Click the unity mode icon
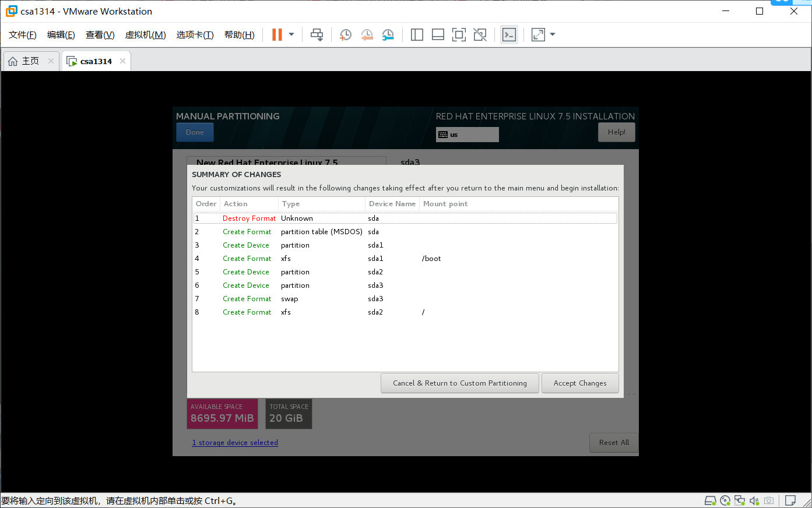This screenshot has width=812, height=508. 480,35
